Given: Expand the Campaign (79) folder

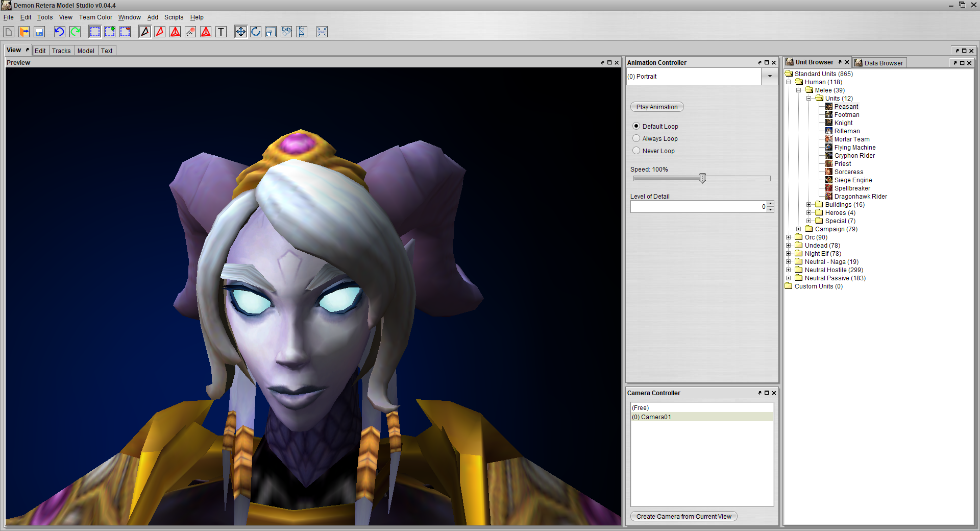Looking at the screenshot, I should tap(799, 229).
